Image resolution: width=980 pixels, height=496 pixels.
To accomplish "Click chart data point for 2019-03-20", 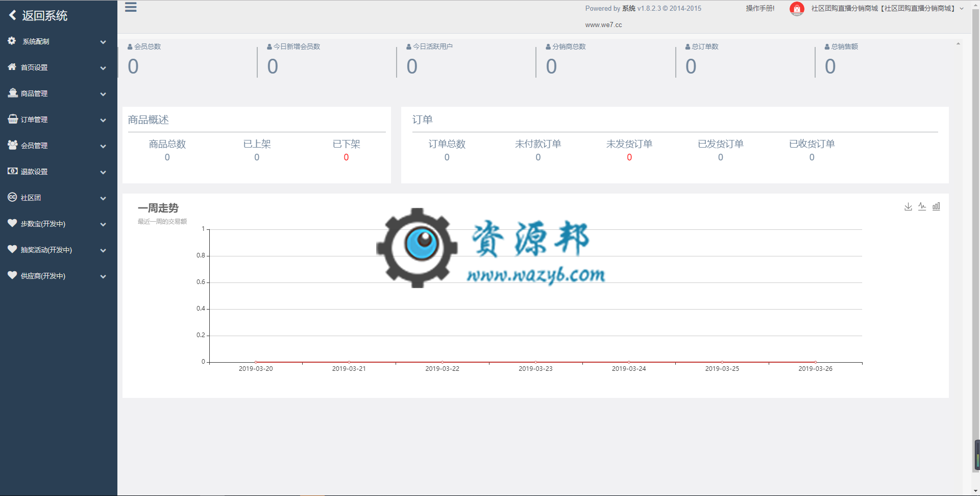I will [x=256, y=362].
